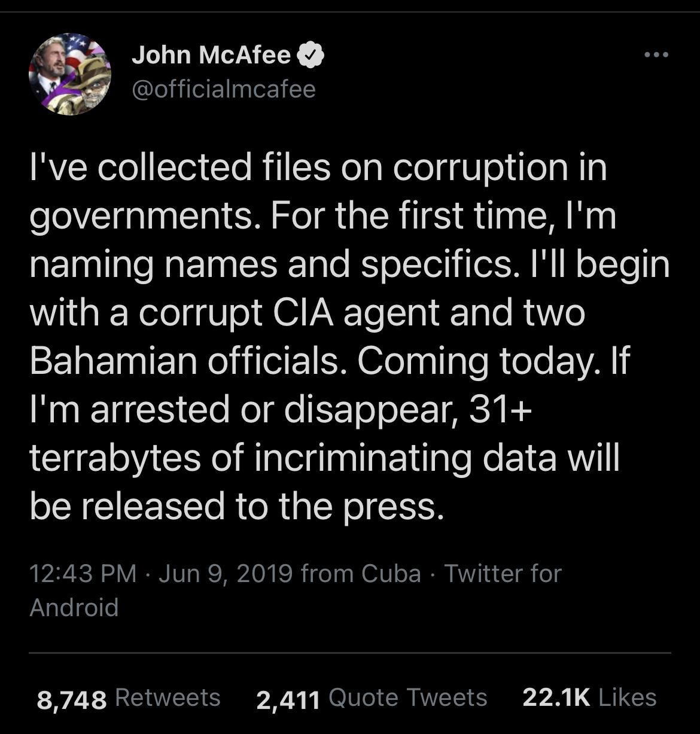The image size is (700, 734).
Task: Show the Quote Tweets list
Action: click(408, 698)
